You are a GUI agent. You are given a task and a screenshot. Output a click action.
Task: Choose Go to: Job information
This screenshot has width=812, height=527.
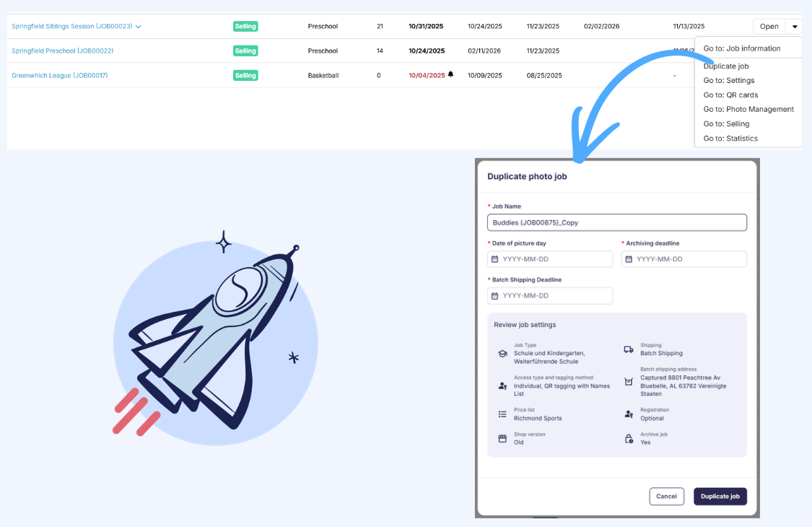741,48
